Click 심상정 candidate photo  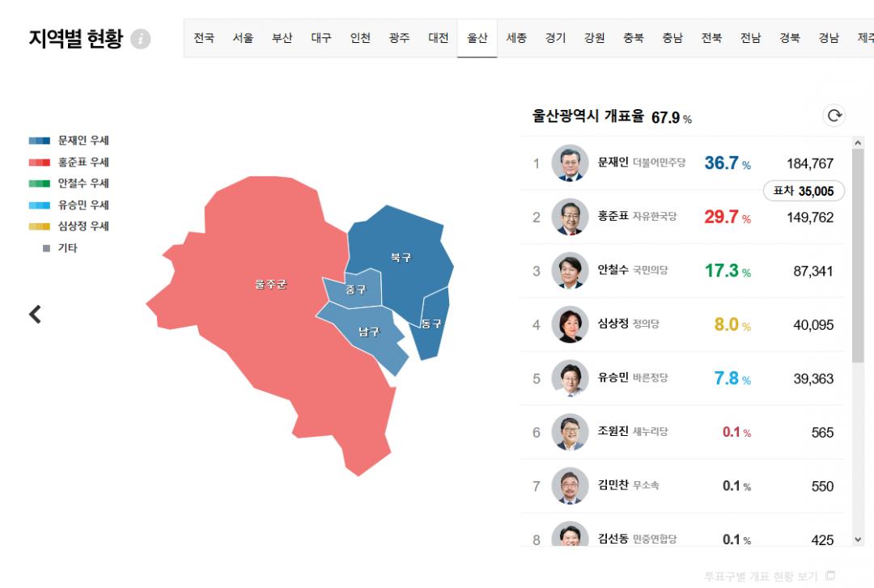[x=570, y=324]
